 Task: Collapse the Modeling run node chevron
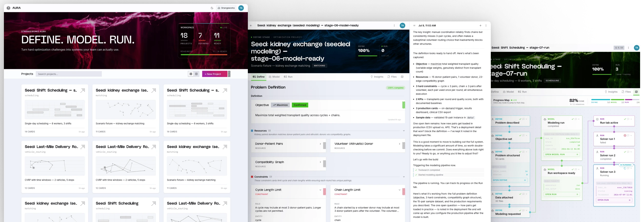pos(579,119)
